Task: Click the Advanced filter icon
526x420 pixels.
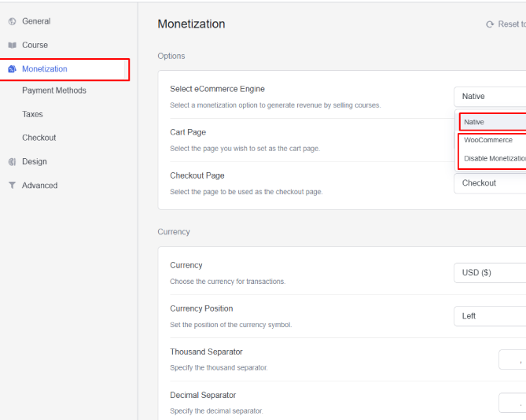Action: pyautogui.click(x=12, y=186)
